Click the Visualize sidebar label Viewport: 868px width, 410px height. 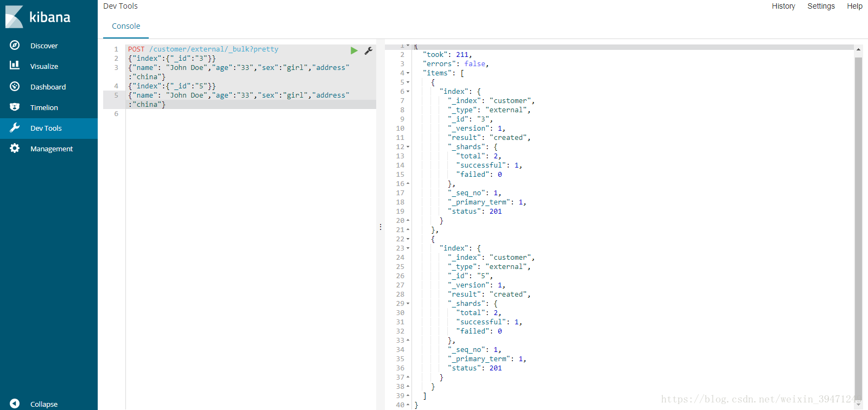[x=44, y=67]
